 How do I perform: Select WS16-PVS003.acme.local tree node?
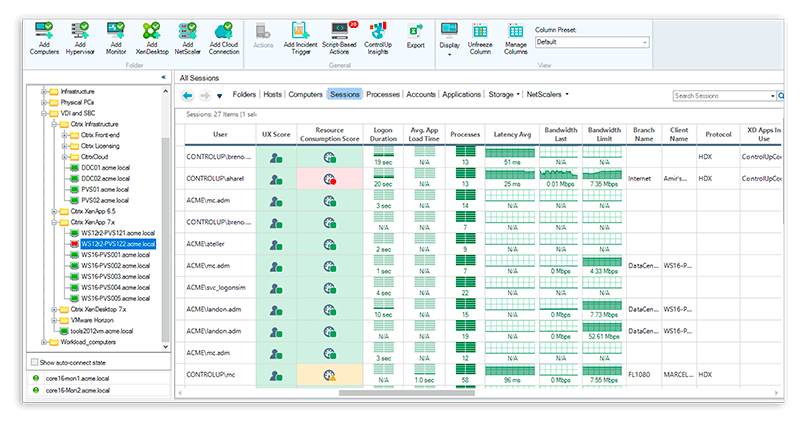tap(115, 276)
